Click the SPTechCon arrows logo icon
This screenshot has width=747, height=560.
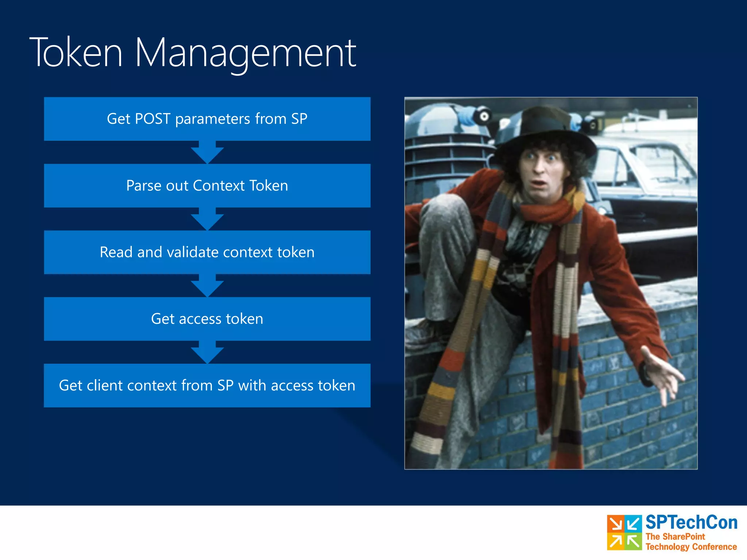[x=624, y=532]
